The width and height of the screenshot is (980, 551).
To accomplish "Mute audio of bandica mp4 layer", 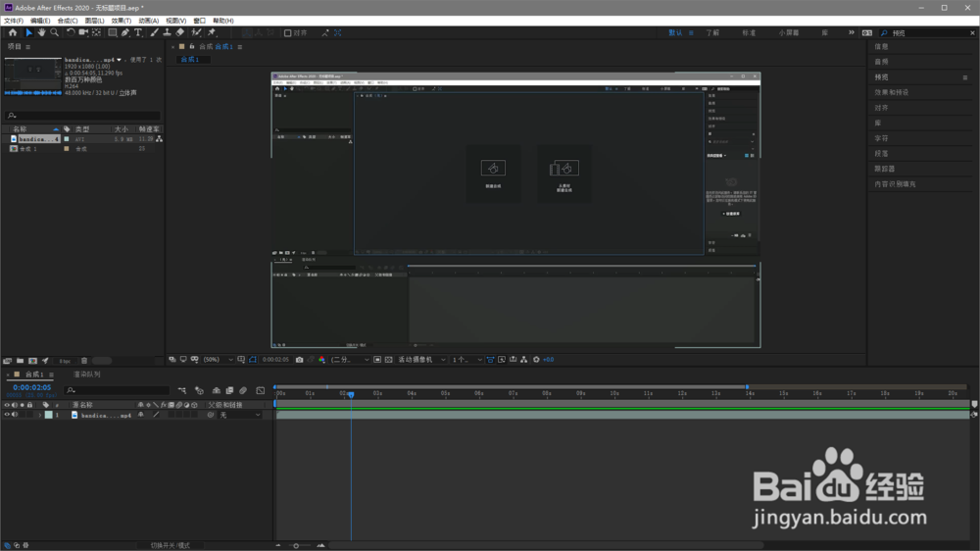I will (x=15, y=415).
